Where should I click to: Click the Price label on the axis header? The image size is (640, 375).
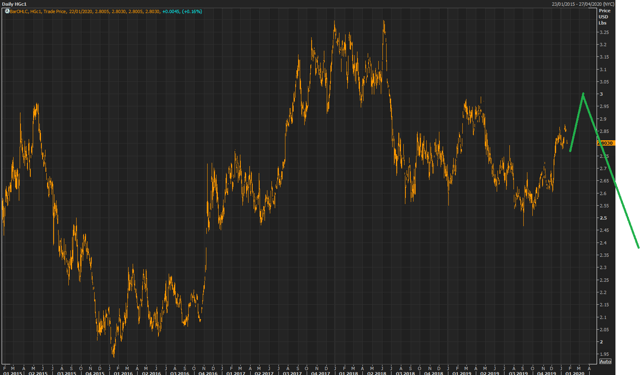pyautogui.click(x=604, y=11)
